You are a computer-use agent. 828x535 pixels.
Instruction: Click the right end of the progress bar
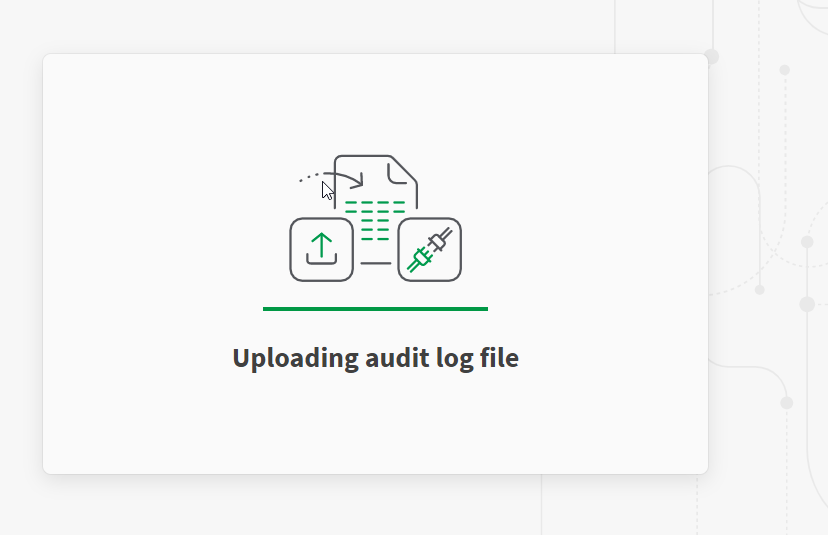click(485, 309)
